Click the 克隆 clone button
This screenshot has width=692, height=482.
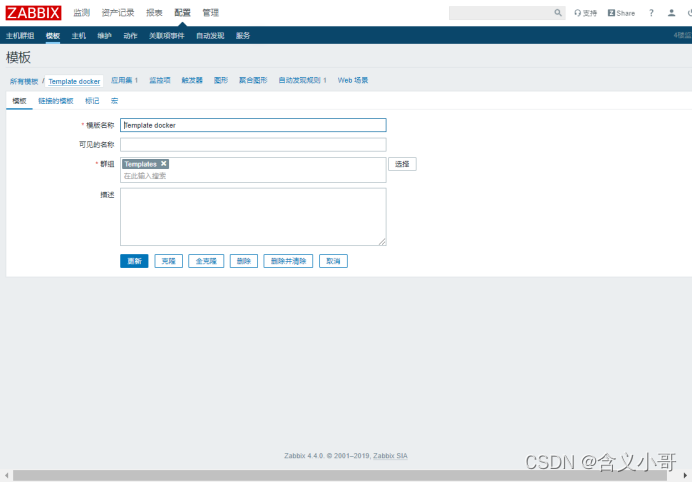pos(169,261)
